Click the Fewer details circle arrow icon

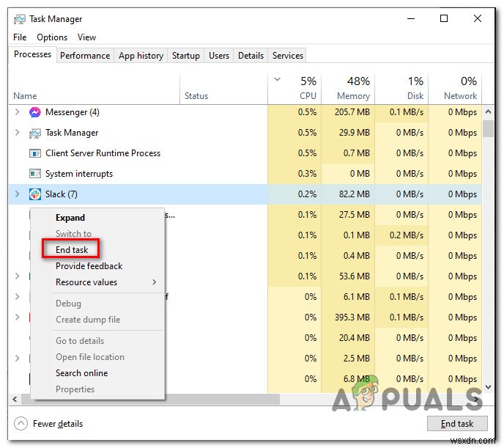tap(21, 424)
